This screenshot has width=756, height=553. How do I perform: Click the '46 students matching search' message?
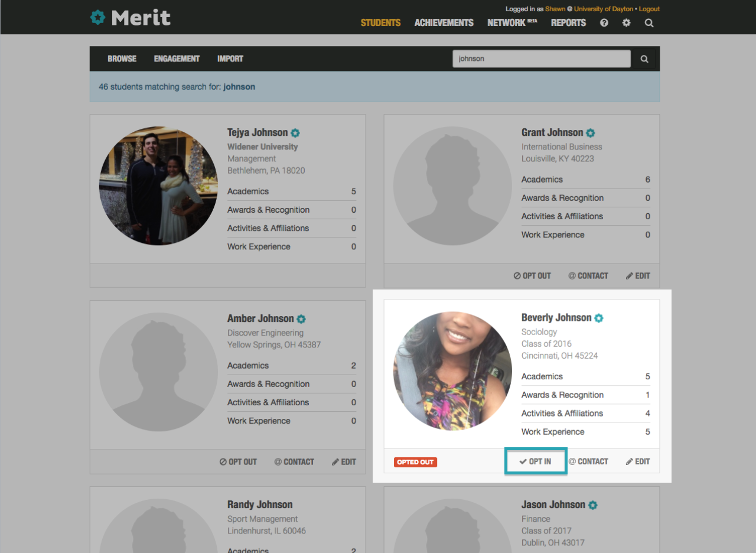[177, 87]
